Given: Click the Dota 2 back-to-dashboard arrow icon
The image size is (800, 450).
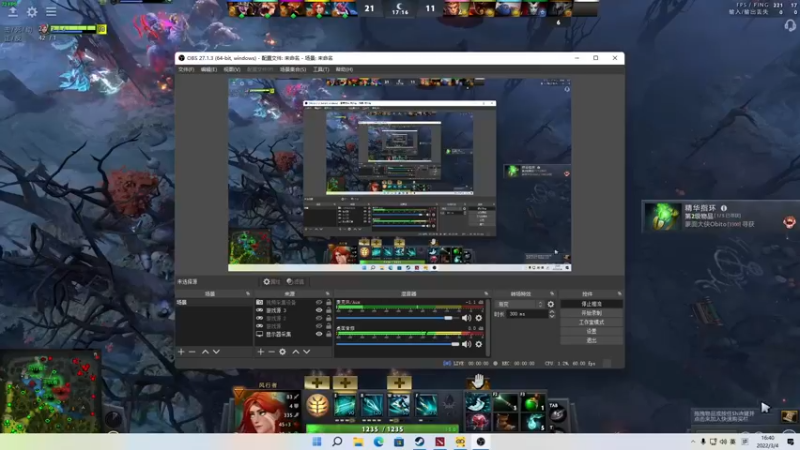Looking at the screenshot, I should [13, 11].
